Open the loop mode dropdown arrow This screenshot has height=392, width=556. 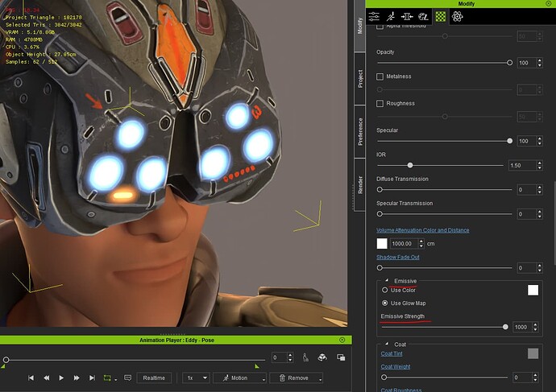[x=116, y=379]
